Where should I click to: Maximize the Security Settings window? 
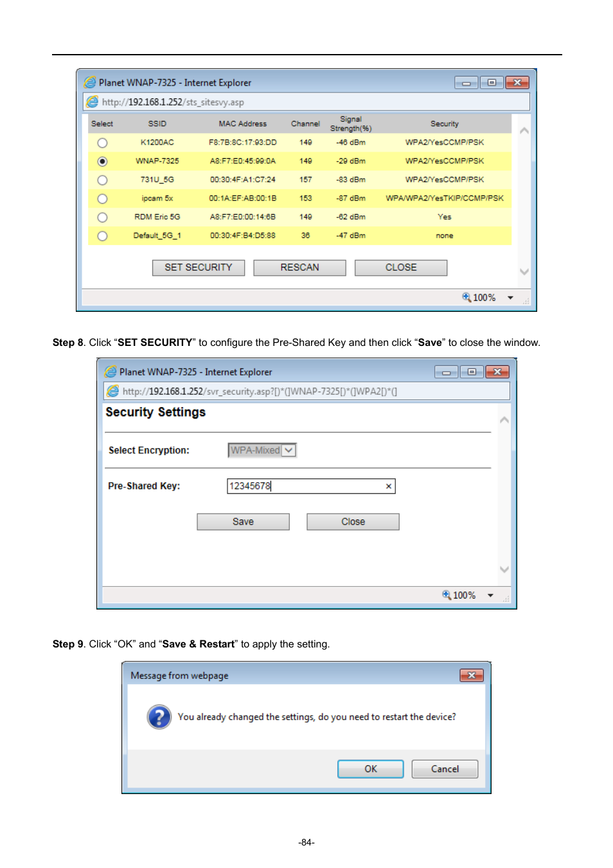pos(472,372)
